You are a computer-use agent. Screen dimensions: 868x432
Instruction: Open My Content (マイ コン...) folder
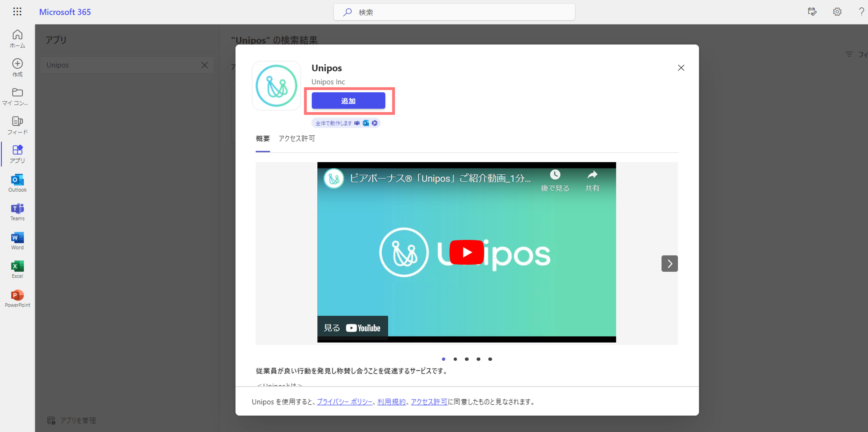pos(15,97)
